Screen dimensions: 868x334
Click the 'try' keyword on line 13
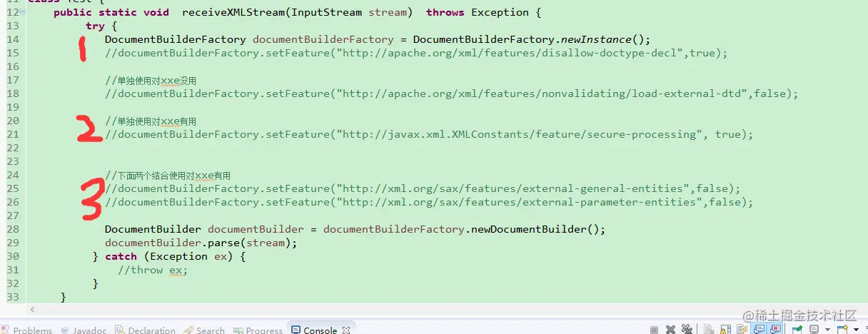point(95,26)
